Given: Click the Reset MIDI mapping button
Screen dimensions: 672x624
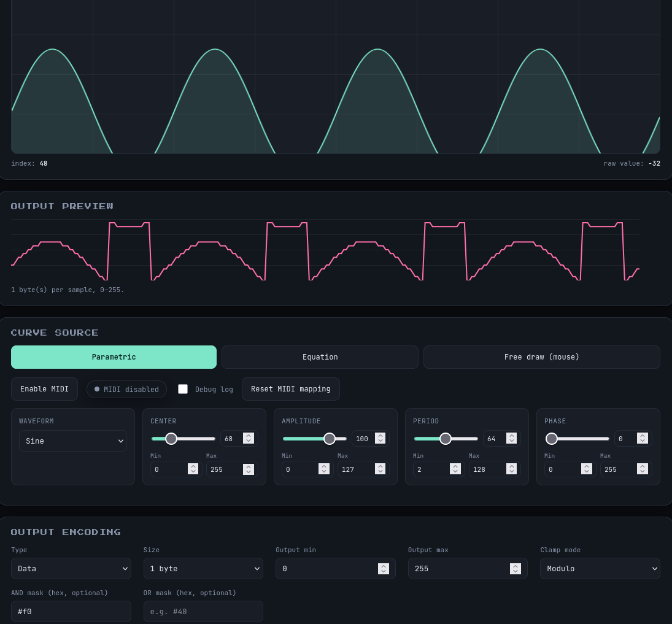Looking at the screenshot, I should tap(290, 389).
